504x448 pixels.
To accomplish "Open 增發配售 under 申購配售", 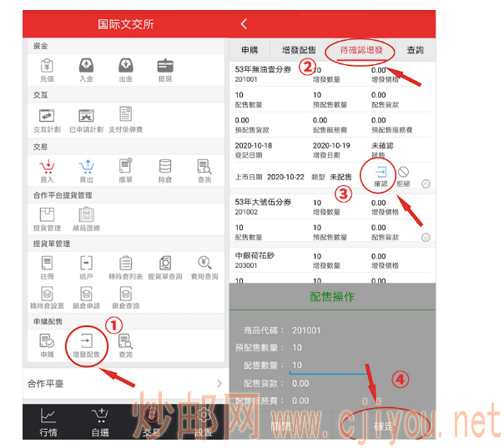I will click(x=86, y=343).
